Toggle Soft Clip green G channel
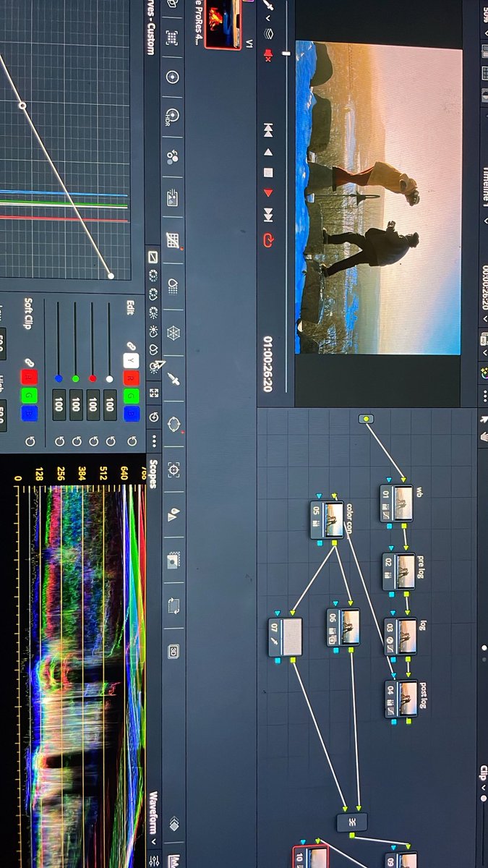 click(30, 395)
